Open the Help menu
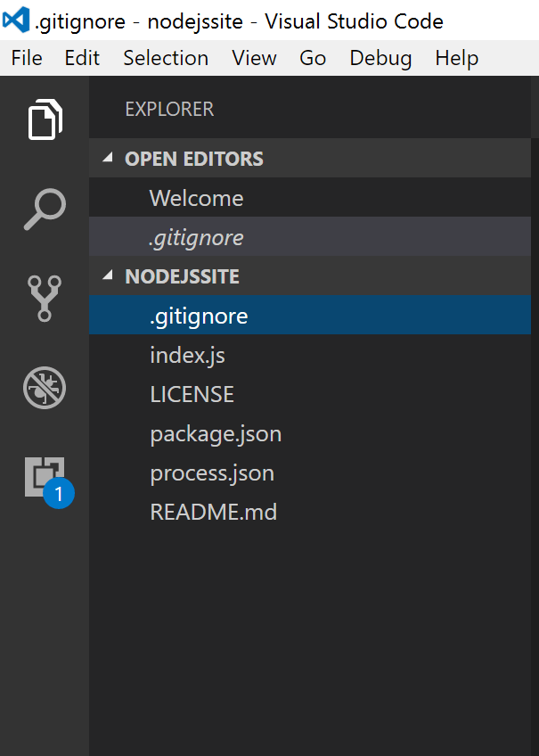This screenshot has width=539, height=756. (x=457, y=58)
